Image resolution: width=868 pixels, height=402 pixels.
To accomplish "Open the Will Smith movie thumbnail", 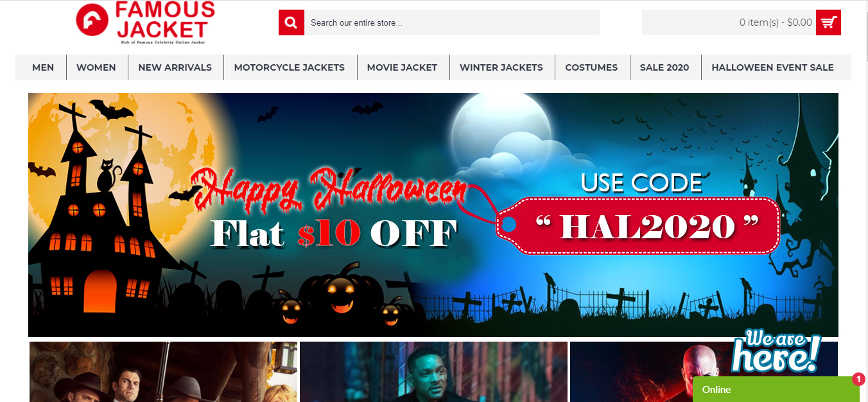I will point(433,372).
